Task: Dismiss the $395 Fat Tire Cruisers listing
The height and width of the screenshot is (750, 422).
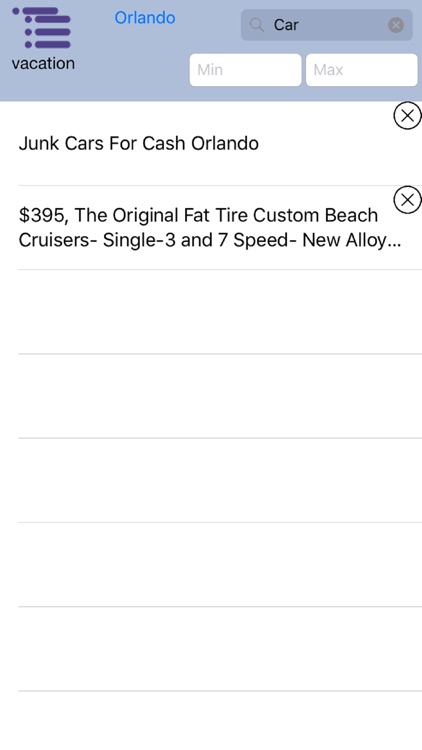Action: [x=407, y=199]
